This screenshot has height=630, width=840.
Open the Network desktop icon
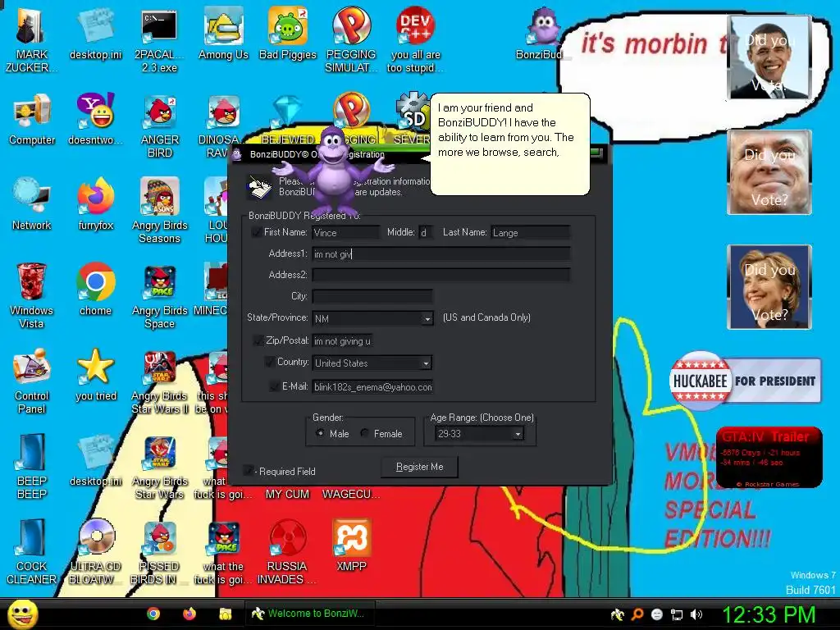pos(32,204)
